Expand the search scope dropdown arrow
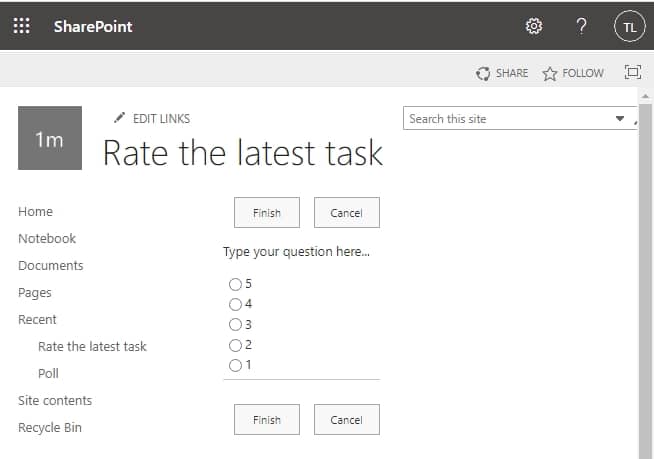 coord(620,119)
